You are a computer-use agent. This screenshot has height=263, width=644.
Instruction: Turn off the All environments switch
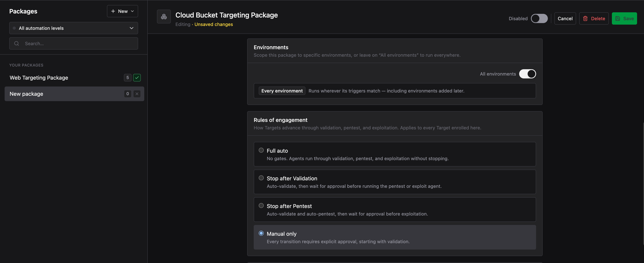click(527, 74)
